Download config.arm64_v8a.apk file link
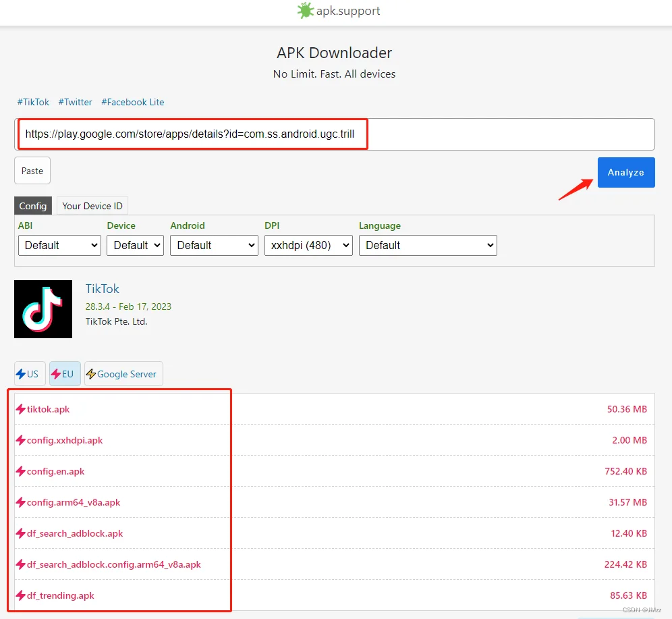This screenshot has height=619, width=672. point(74,502)
